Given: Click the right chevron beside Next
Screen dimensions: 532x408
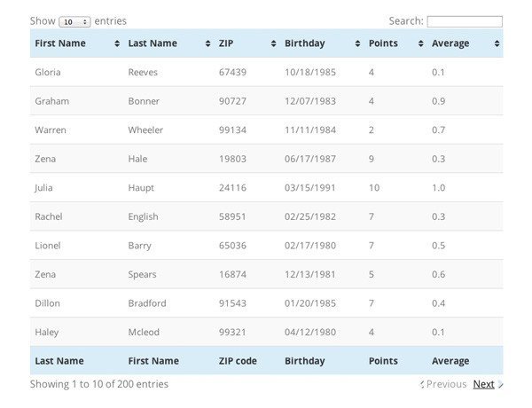Looking at the screenshot, I should click(501, 385).
